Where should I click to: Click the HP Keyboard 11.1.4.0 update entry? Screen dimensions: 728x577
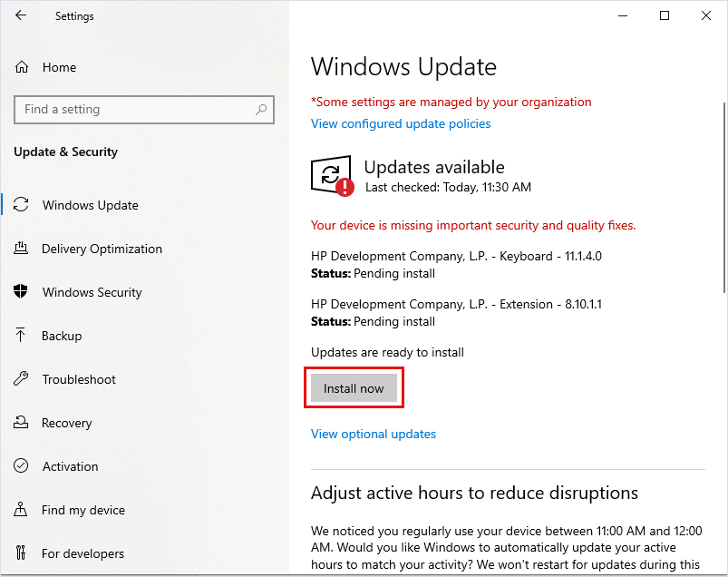tap(456, 265)
